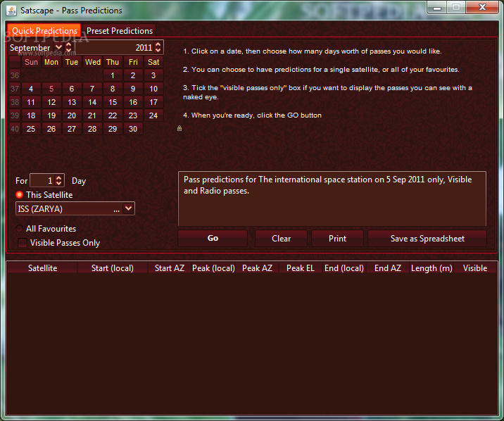Image resolution: width=504 pixels, height=421 pixels.
Task: Click the small lock icon below instructions
Action: [179, 128]
